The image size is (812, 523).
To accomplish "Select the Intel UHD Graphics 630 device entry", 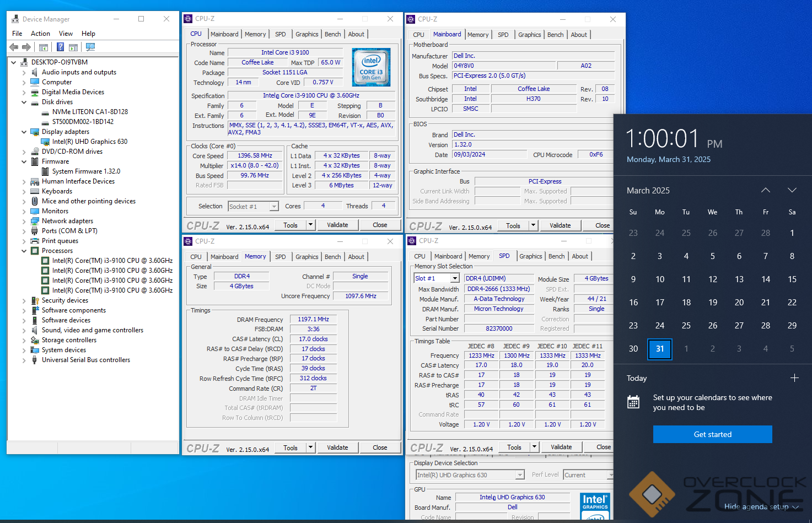I will [89, 142].
